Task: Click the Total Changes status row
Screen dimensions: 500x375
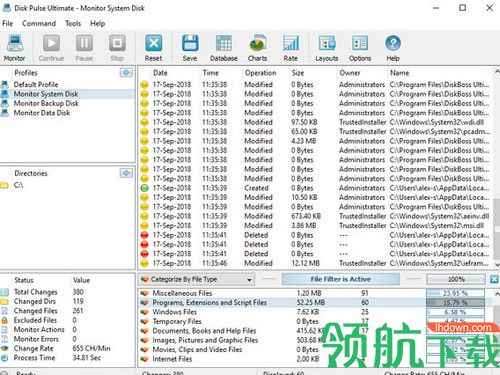Action: pyautogui.click(x=68, y=292)
